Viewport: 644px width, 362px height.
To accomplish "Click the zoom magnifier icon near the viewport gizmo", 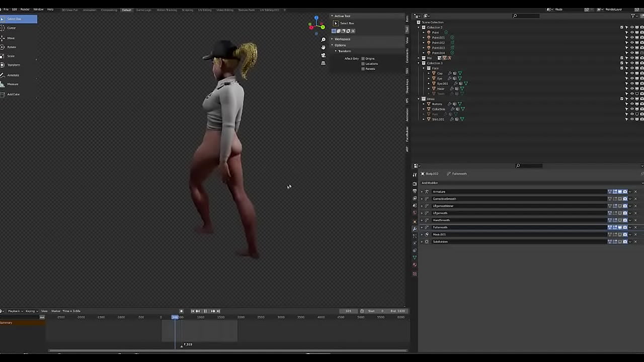I will [x=323, y=39].
